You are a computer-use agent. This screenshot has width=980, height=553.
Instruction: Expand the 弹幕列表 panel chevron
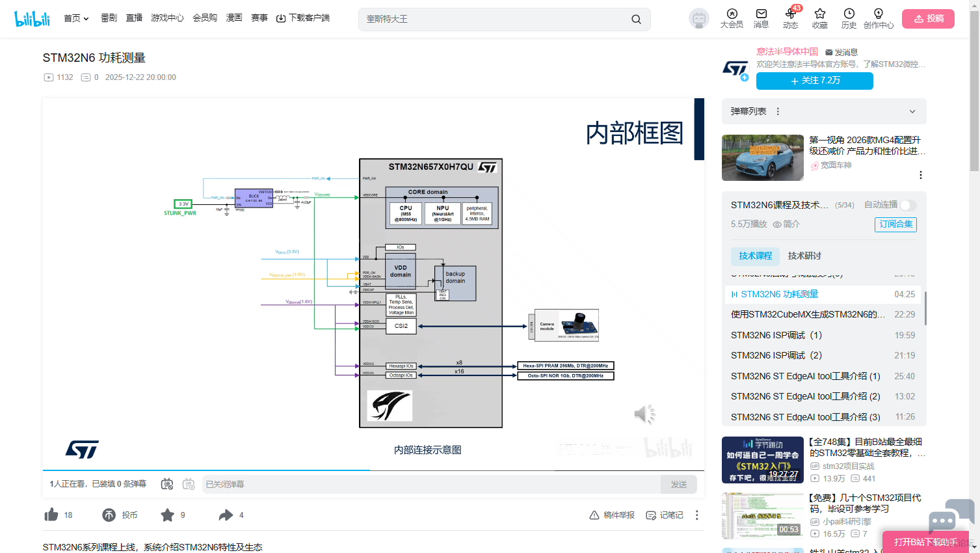[912, 111]
